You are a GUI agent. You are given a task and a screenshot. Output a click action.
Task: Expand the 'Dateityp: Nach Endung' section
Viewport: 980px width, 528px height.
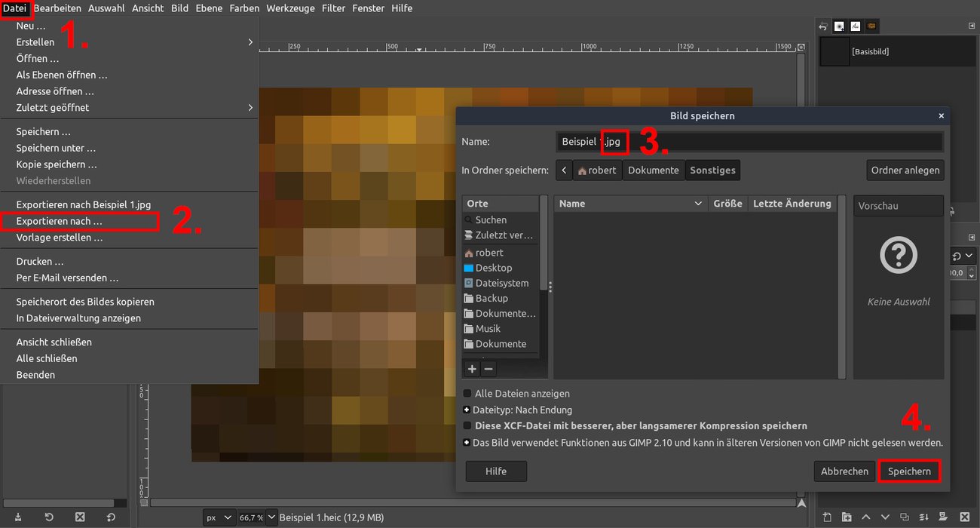click(x=467, y=410)
